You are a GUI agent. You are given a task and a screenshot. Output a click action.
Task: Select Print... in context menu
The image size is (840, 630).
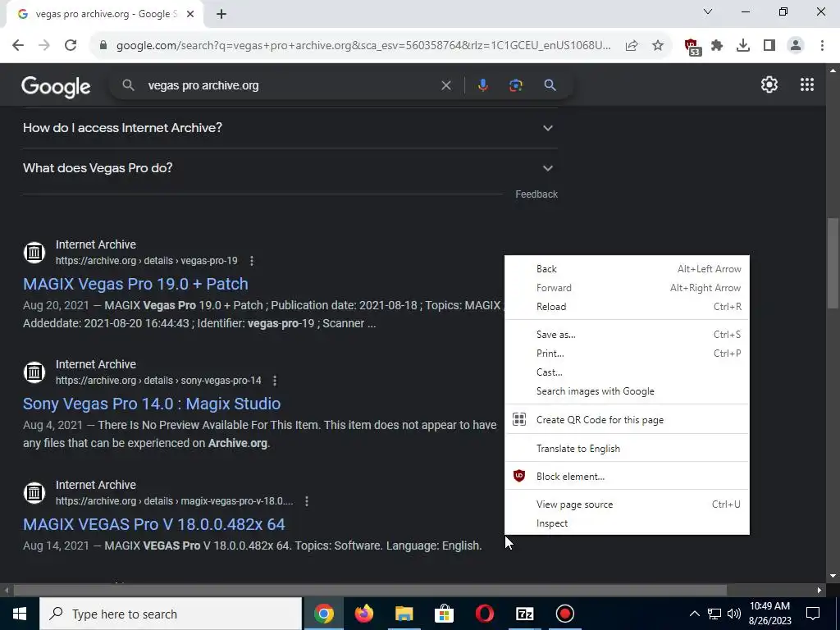tap(627, 354)
